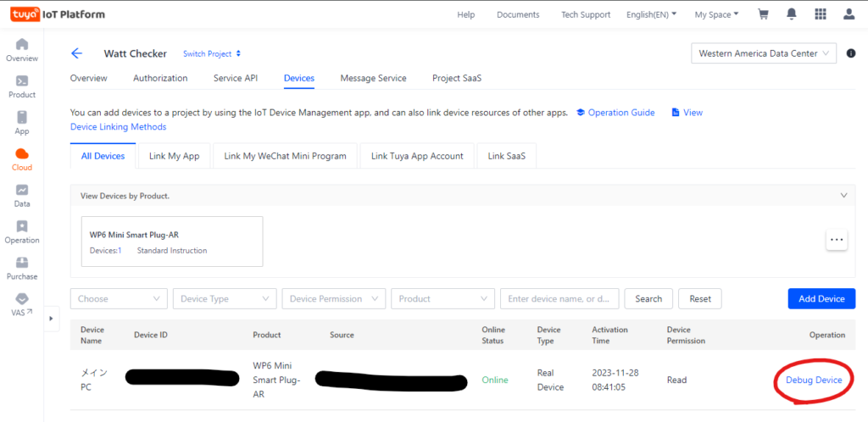Viewport: 868px width, 422px height.
Task: Expand the Western America Data Center dropdown
Action: point(764,53)
